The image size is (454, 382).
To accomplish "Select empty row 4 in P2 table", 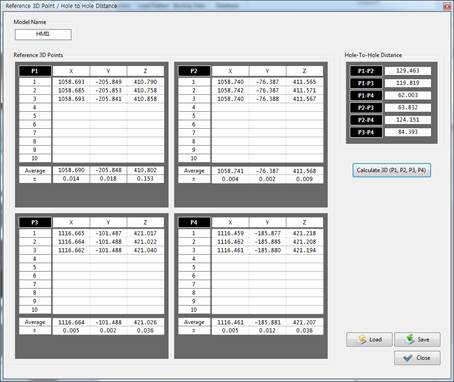I will click(x=251, y=107).
